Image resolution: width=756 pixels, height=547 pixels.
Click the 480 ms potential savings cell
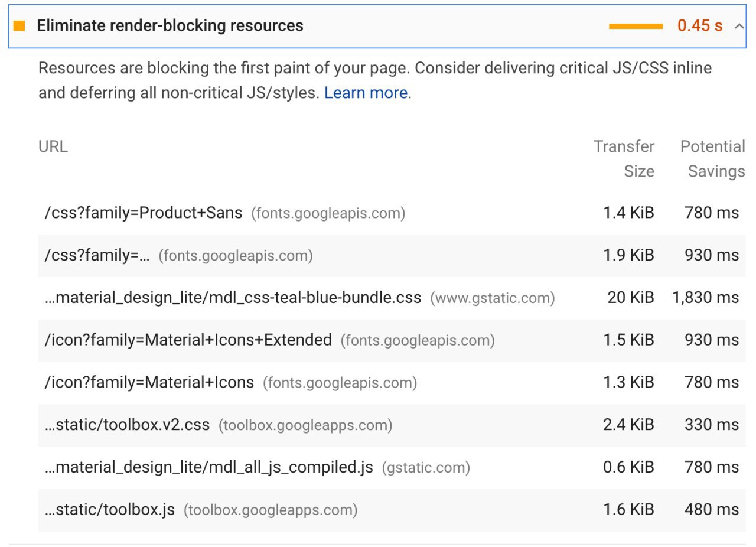712,510
